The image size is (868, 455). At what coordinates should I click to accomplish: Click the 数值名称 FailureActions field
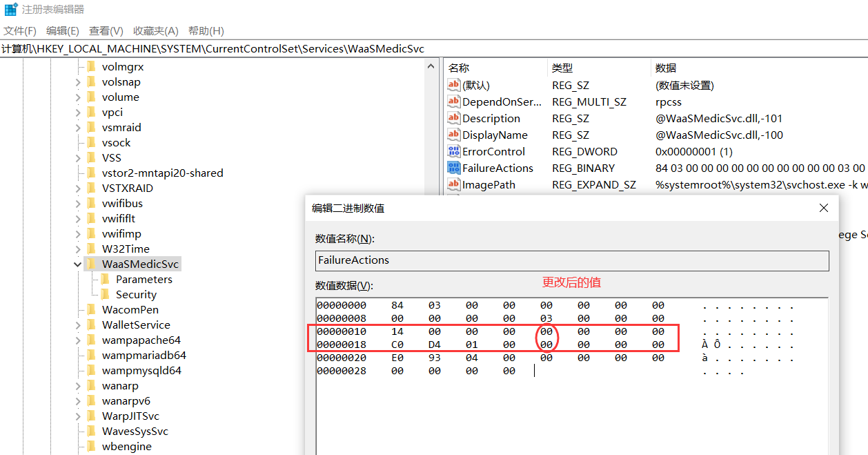coord(572,260)
